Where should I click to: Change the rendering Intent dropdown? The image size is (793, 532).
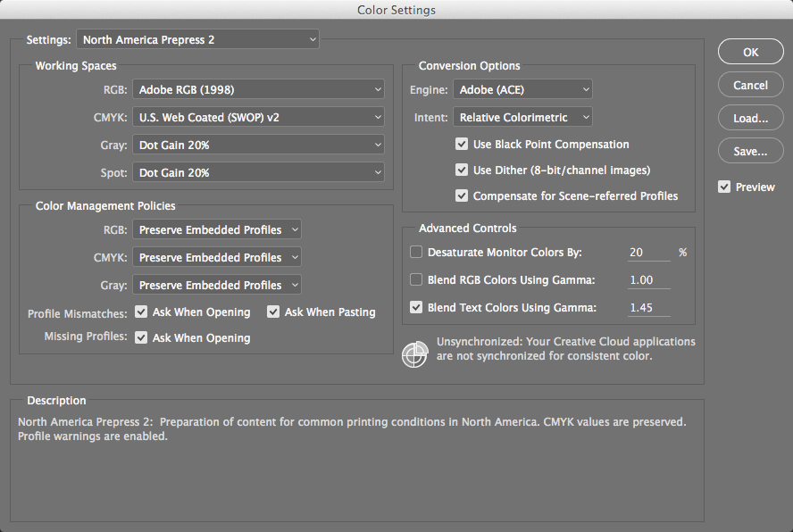(x=522, y=117)
